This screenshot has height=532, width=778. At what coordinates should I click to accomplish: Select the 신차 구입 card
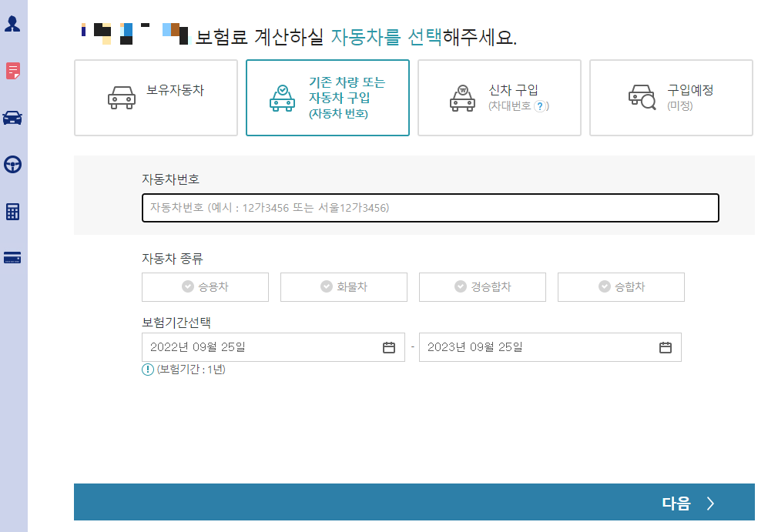coord(499,98)
